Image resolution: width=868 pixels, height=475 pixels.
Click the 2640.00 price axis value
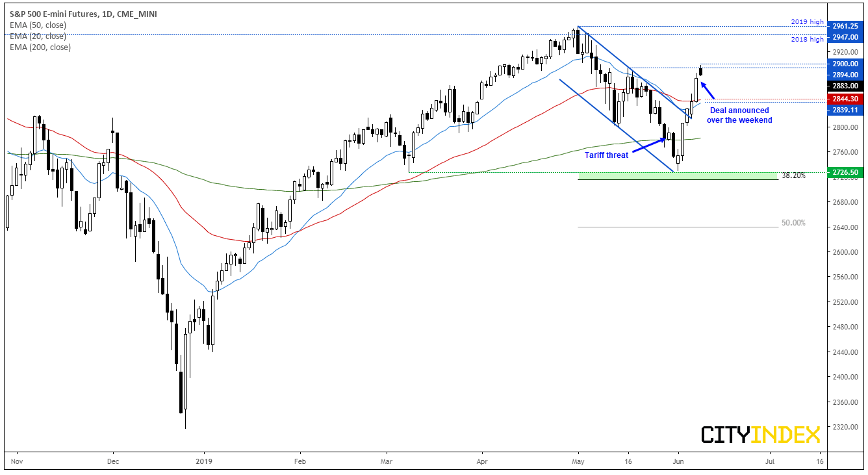[845, 227]
